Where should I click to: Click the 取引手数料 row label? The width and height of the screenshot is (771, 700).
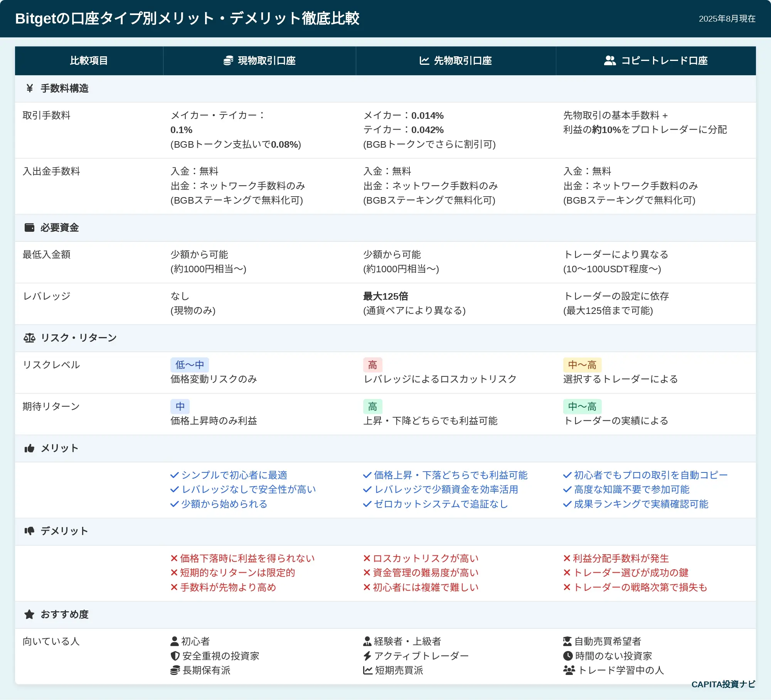(x=47, y=115)
